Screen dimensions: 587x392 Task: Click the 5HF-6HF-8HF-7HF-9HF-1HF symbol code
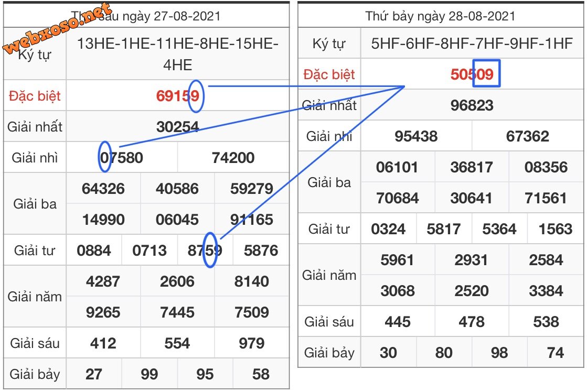tap(472, 43)
